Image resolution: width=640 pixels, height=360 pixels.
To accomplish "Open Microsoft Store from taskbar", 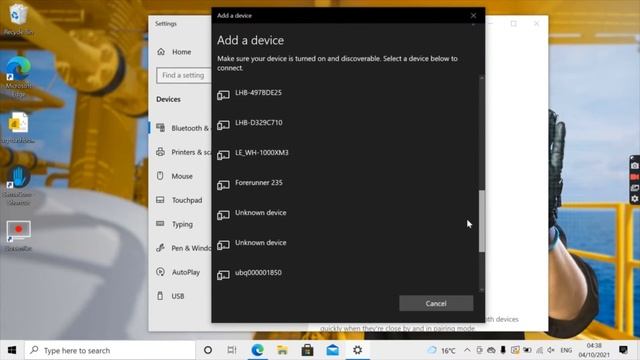I will [x=307, y=350].
